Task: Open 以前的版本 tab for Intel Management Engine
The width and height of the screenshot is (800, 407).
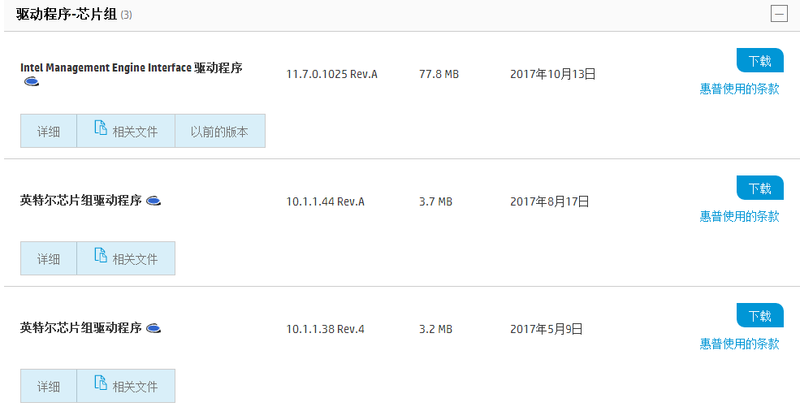Action: (x=220, y=131)
